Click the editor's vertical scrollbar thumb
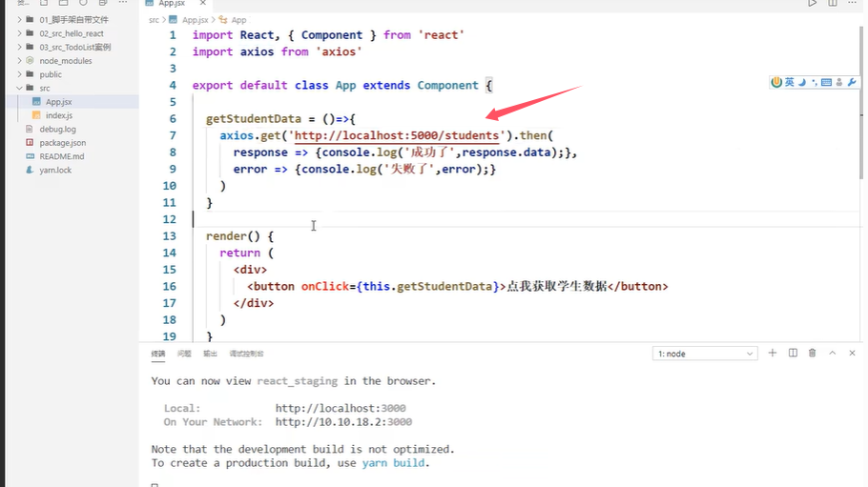 860,102
